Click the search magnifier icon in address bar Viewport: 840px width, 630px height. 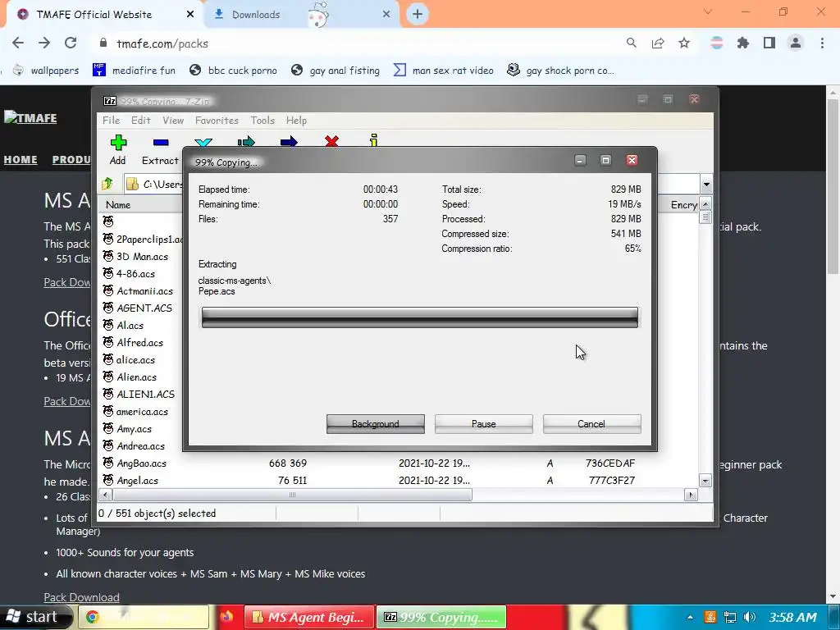pos(632,43)
